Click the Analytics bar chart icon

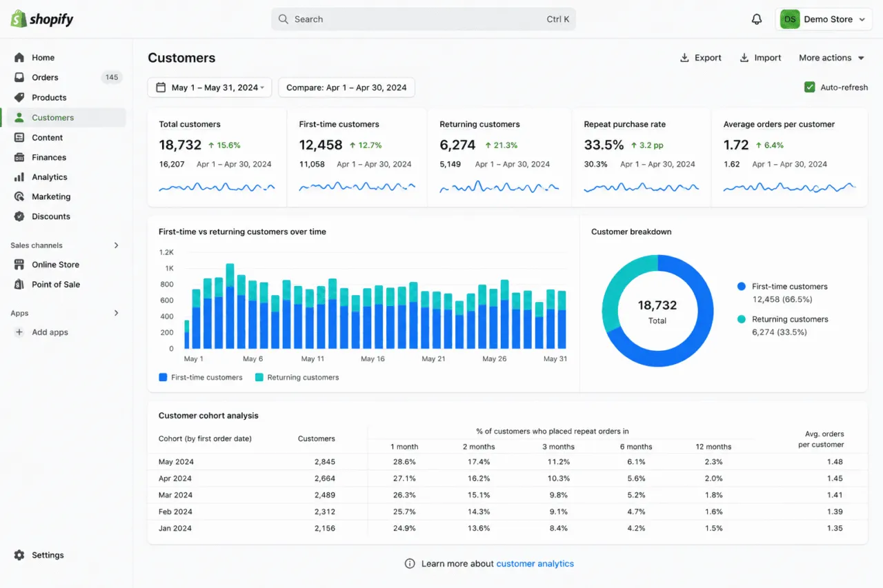coord(19,177)
